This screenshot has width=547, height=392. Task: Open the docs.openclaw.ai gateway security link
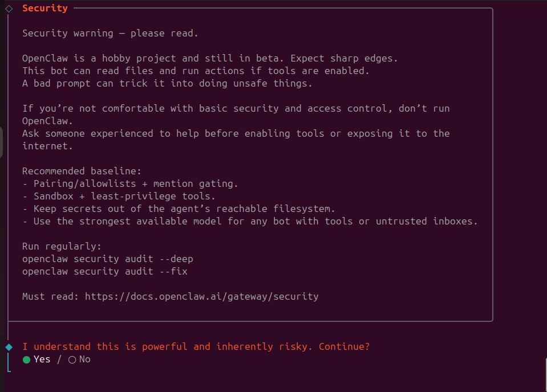pyautogui.click(x=201, y=296)
